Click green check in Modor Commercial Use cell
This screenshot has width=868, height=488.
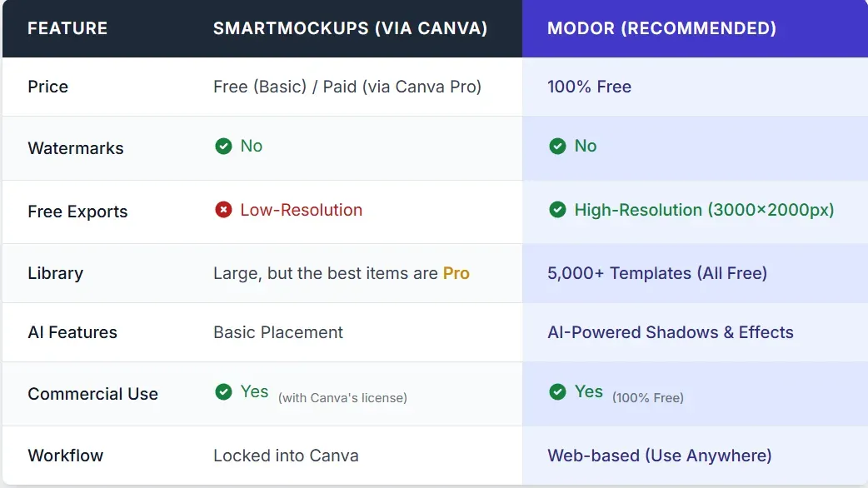pyautogui.click(x=557, y=392)
